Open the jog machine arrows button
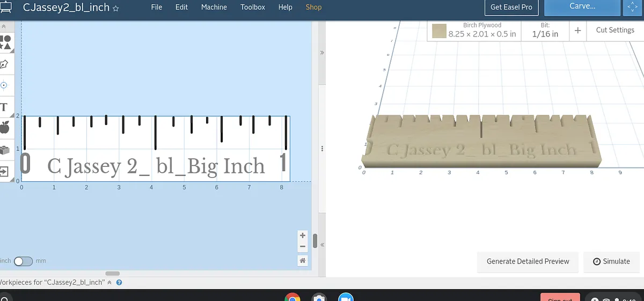The width and height of the screenshot is (644, 301). click(631, 7)
